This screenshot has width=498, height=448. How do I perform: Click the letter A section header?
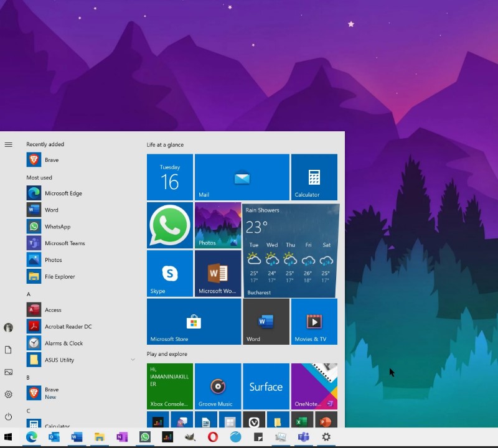(29, 294)
